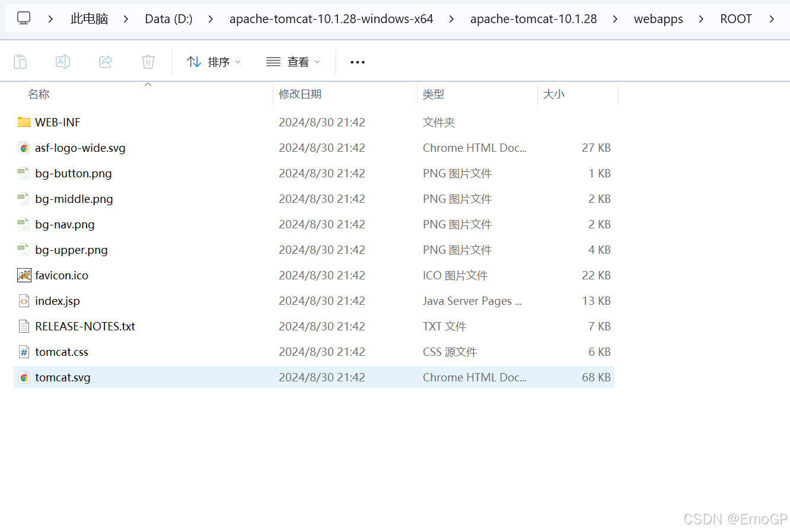This screenshot has width=790, height=532.
Task: Select file tomcat.css
Action: click(62, 352)
